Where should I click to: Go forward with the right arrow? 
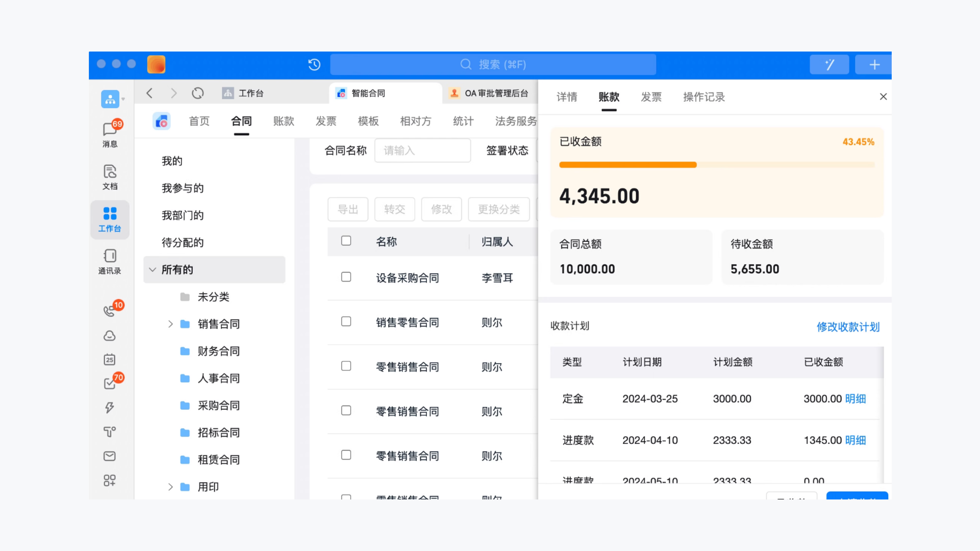click(174, 93)
